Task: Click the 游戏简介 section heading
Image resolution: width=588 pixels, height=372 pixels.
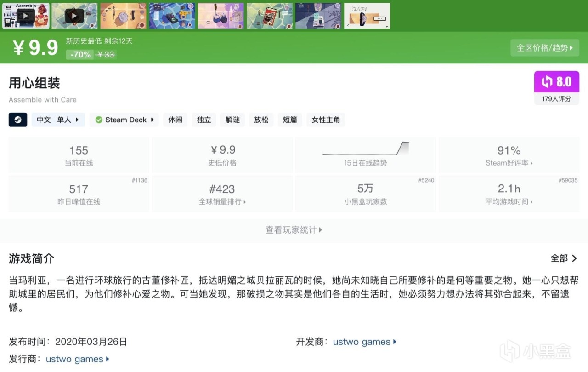Action: click(x=31, y=258)
